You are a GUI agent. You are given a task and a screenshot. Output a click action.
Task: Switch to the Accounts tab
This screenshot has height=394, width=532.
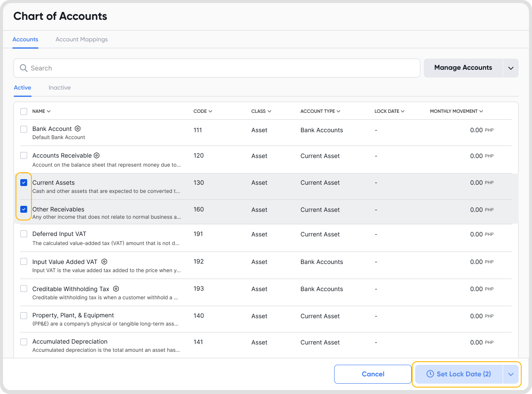(25, 39)
